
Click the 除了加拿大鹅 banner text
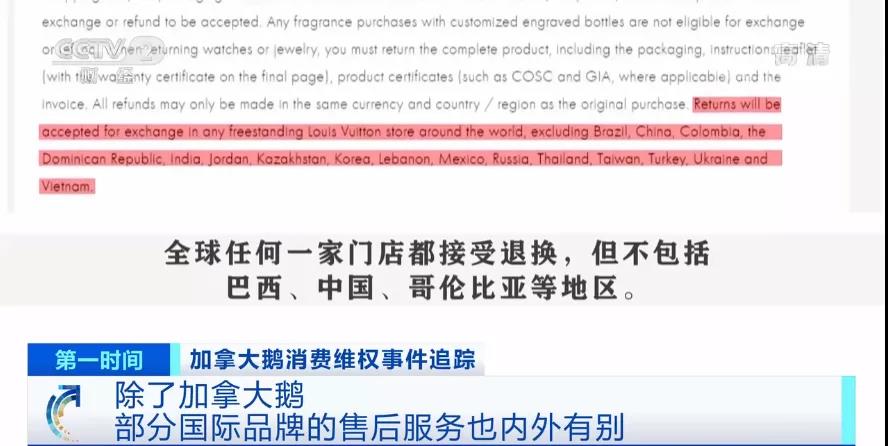click(210, 395)
